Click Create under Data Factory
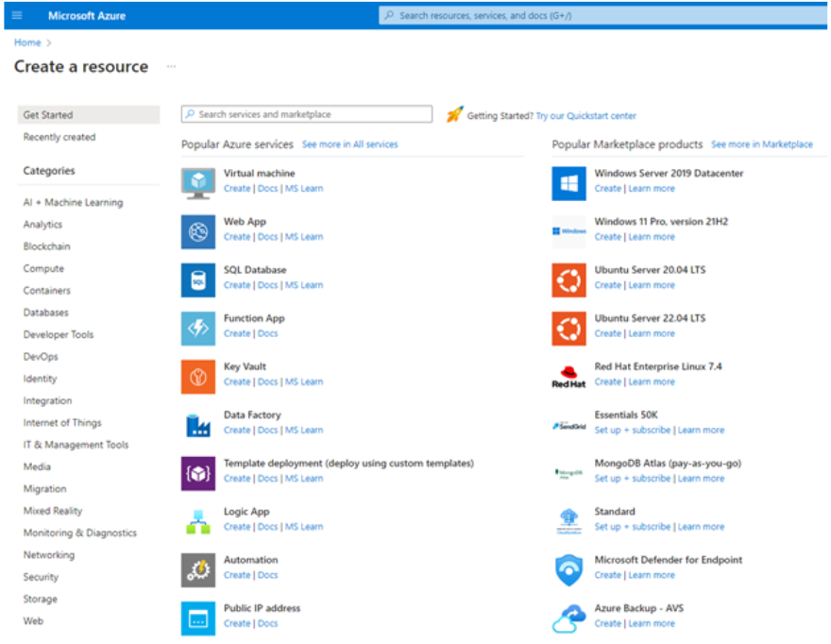Image resolution: width=831 pixels, height=644 pixels. (237, 430)
